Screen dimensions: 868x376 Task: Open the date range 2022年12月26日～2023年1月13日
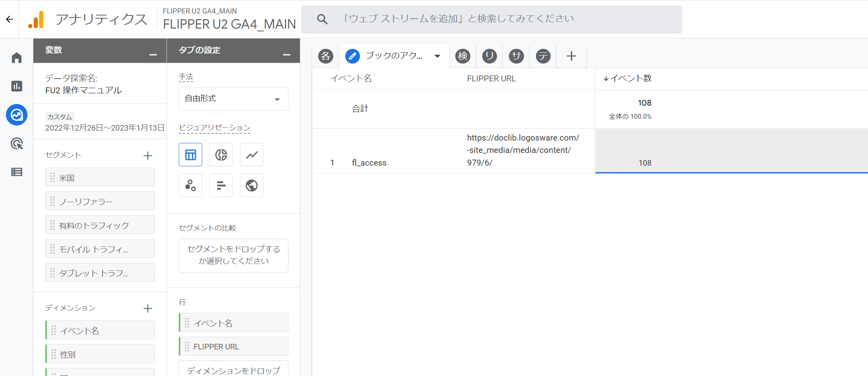tap(105, 128)
